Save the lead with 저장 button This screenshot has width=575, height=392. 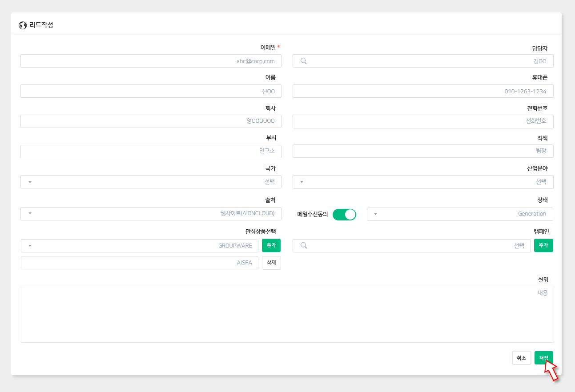[543, 358]
